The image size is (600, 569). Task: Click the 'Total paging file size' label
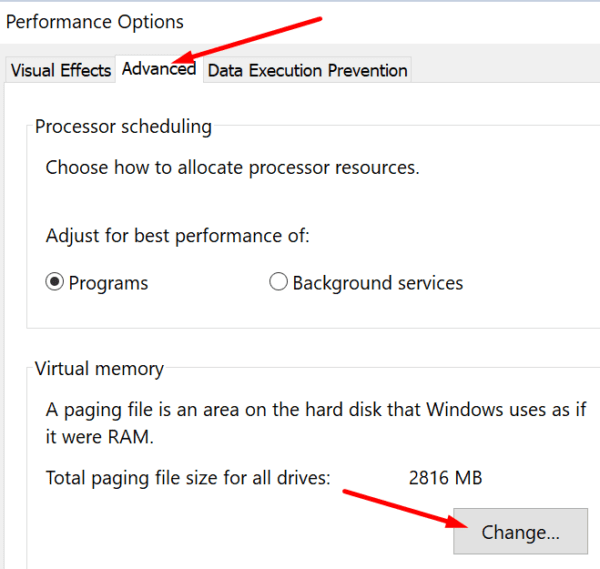pos(188,478)
